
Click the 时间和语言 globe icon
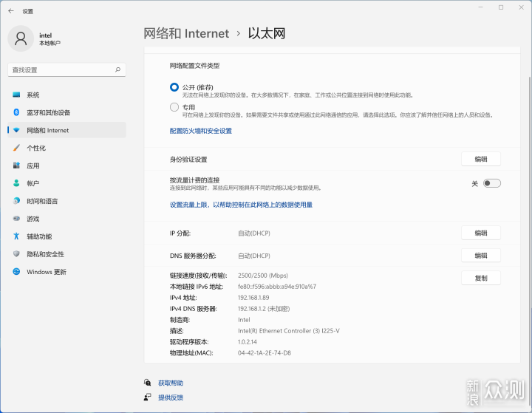click(x=16, y=201)
